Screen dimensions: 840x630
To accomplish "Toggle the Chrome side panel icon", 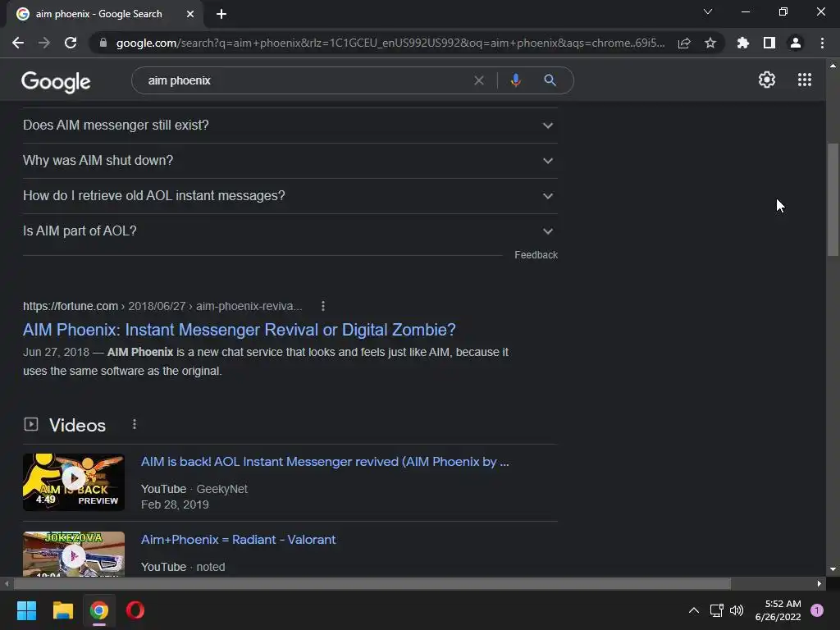I will 769,43.
